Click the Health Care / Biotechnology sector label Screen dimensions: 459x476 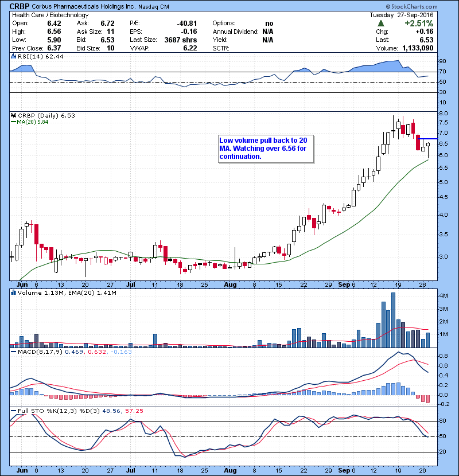coord(50,15)
